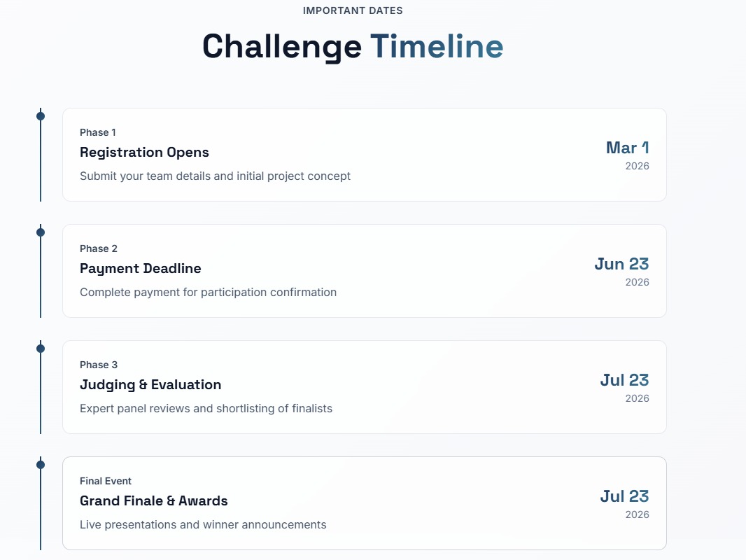
Task: Click the Final Event label
Action: [106, 481]
